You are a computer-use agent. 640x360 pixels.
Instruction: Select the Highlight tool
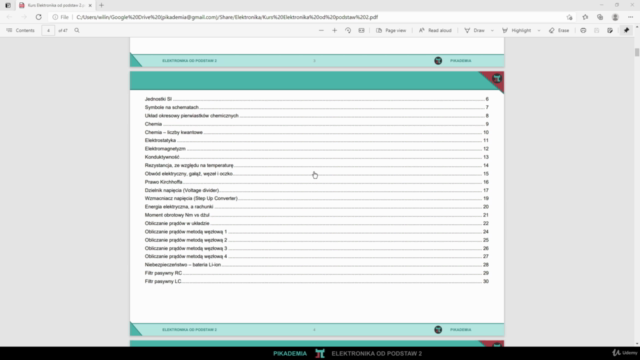[x=516, y=30]
